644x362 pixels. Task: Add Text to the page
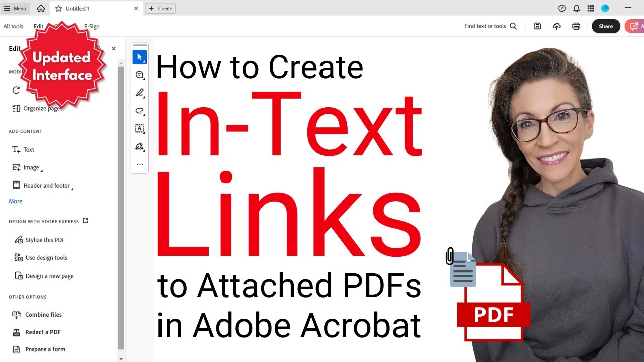point(23,150)
